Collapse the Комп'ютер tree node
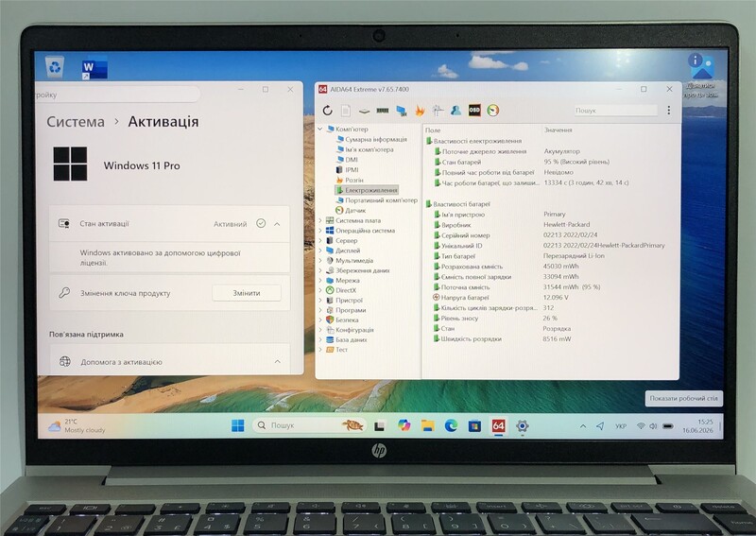The height and width of the screenshot is (536, 756). click(x=320, y=130)
